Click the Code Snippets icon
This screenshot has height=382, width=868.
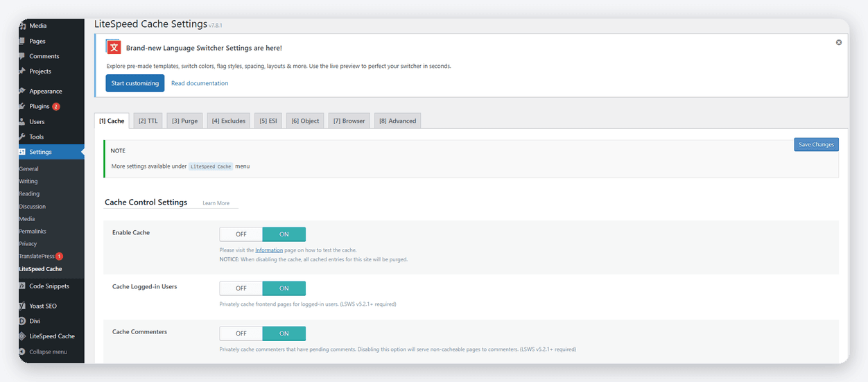click(x=22, y=286)
